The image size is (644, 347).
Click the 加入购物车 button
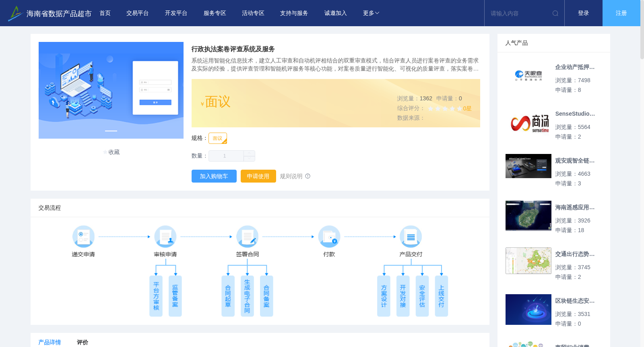pos(214,176)
